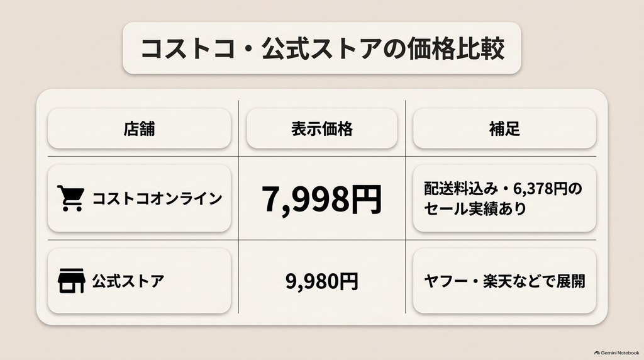Click the storefront icon beside 公式ストア
Viewport: 644px width, 360px height.
(72, 281)
